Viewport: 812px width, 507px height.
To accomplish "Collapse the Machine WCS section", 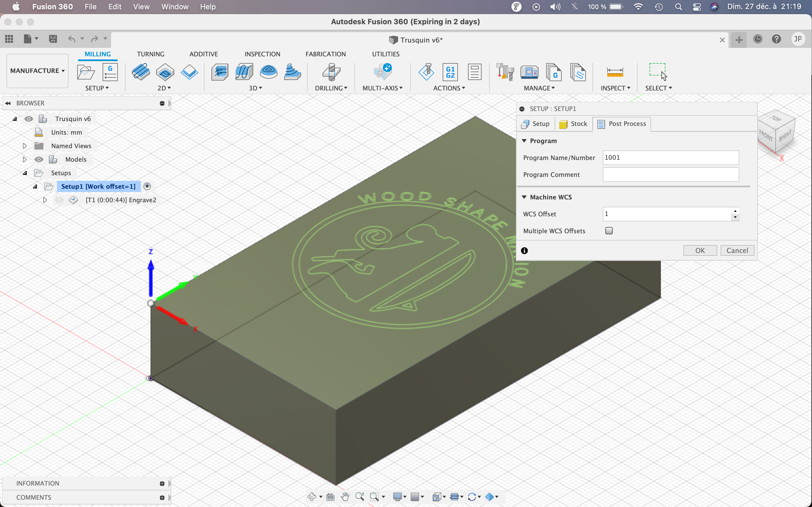I will [524, 197].
